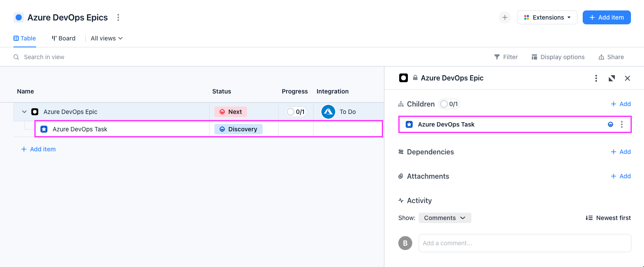The image size is (644, 267).
Task: Click the To Do integration status
Action: pyautogui.click(x=348, y=112)
